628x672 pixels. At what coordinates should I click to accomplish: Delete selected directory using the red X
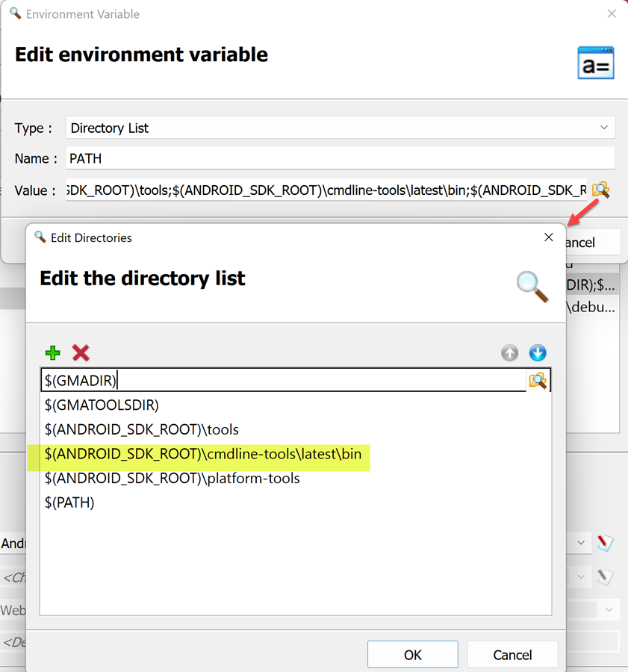click(x=80, y=352)
